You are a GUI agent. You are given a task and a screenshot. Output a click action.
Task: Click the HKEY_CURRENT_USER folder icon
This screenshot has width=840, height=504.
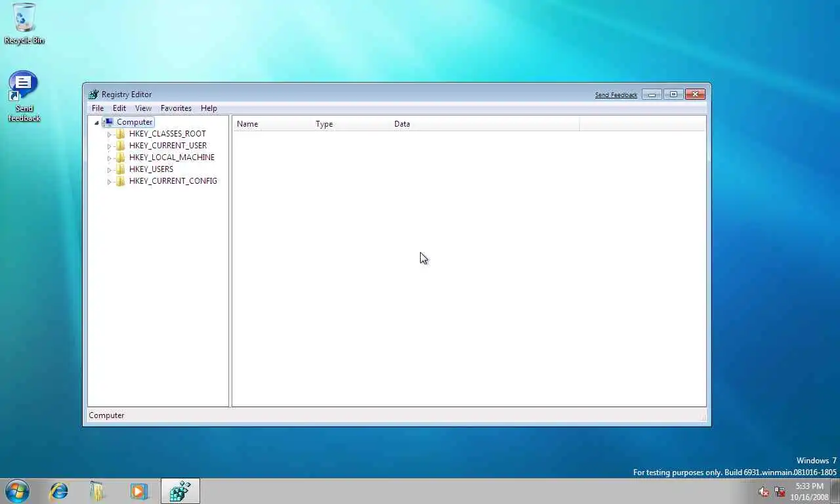pyautogui.click(x=120, y=146)
